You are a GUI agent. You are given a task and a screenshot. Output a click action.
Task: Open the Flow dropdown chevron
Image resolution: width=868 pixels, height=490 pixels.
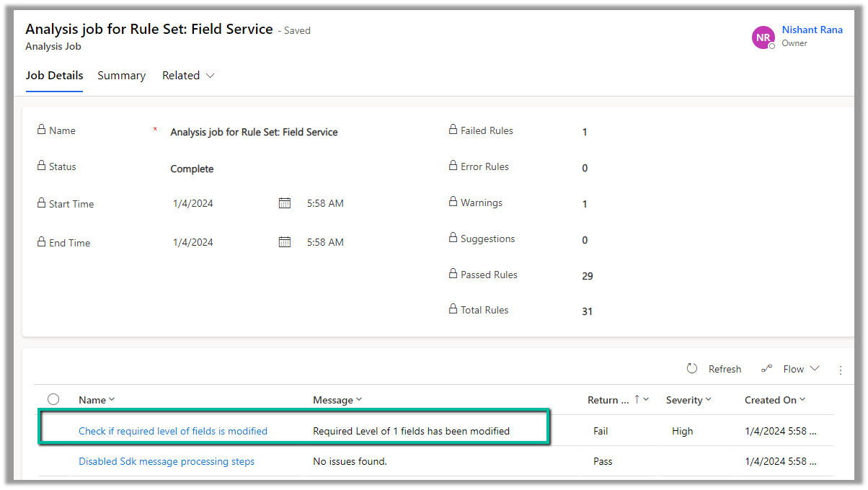[x=815, y=368]
